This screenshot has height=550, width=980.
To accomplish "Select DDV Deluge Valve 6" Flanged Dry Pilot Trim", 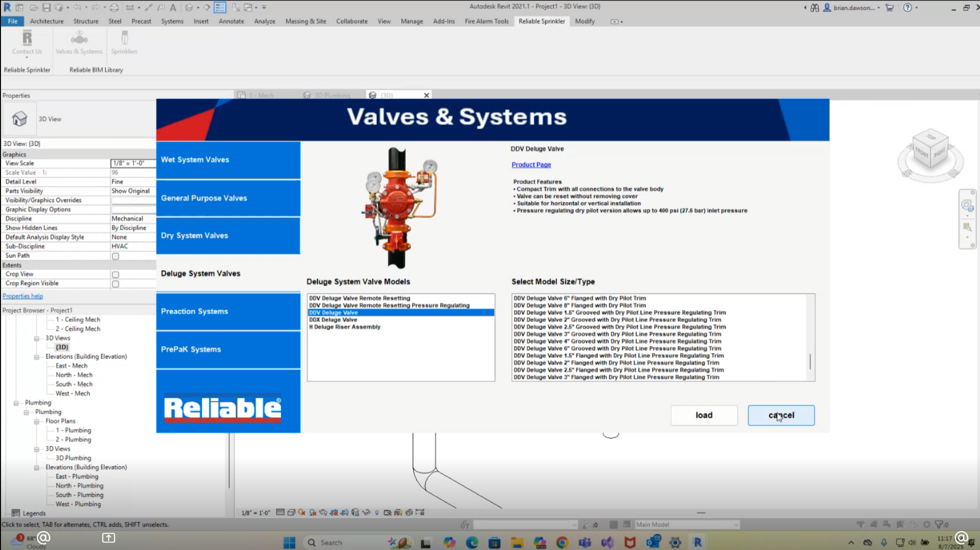I will click(x=580, y=298).
